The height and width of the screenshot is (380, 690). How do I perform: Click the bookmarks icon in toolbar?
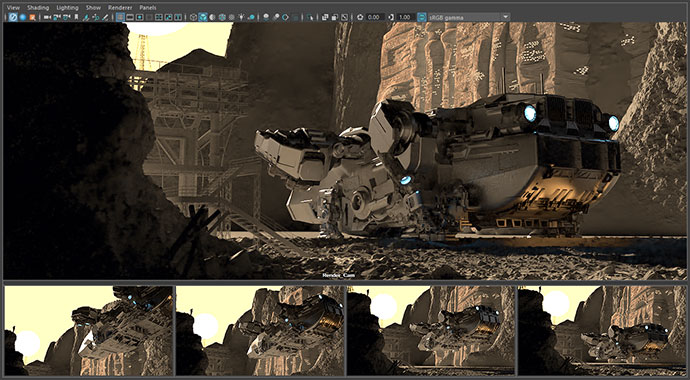(76, 17)
